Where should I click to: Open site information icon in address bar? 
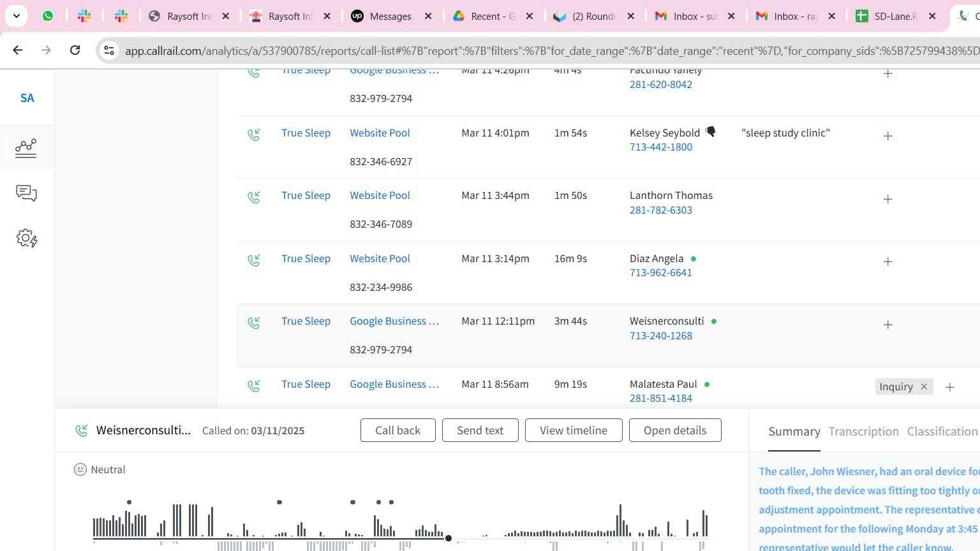109,50
